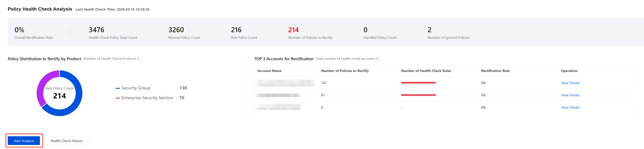View Details for account with 0 policies
Viewport: 644px width, 149px height.
[570, 108]
